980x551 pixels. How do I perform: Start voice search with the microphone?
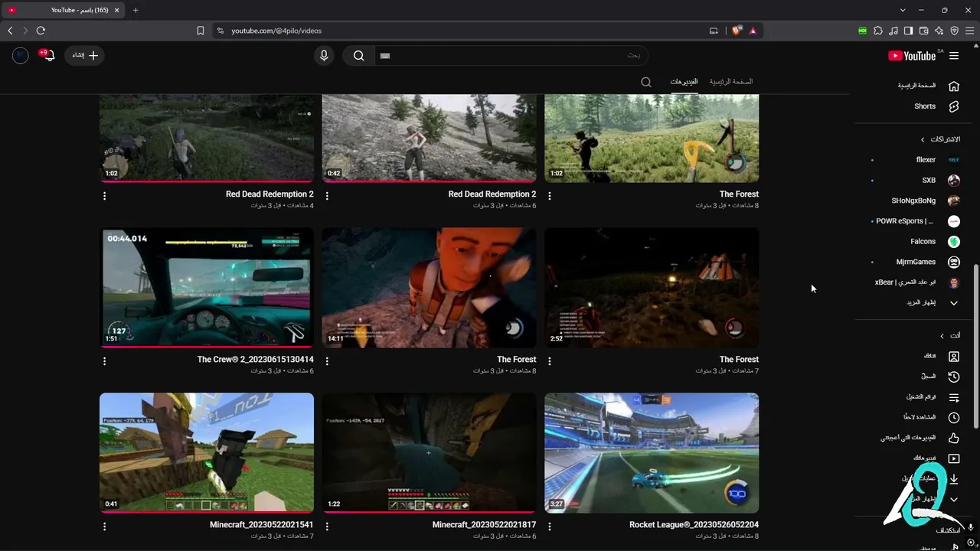[324, 56]
